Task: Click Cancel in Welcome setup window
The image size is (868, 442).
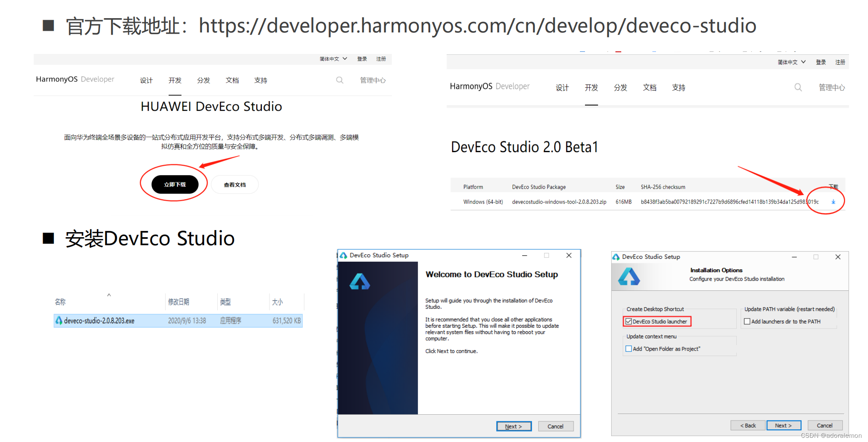Action: pos(555,426)
